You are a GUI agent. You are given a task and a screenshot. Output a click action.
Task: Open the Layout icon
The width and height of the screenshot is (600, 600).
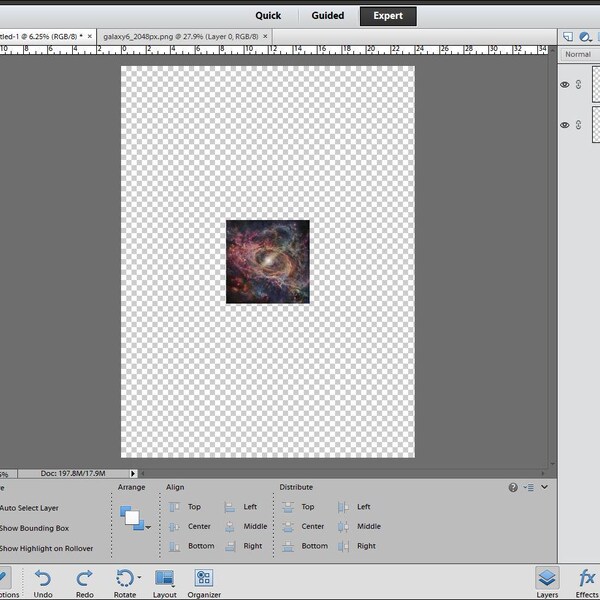(x=165, y=578)
